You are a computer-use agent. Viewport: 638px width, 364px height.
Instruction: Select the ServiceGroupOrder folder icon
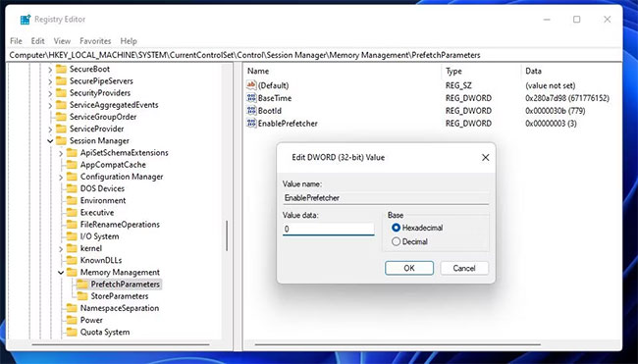[x=61, y=117]
